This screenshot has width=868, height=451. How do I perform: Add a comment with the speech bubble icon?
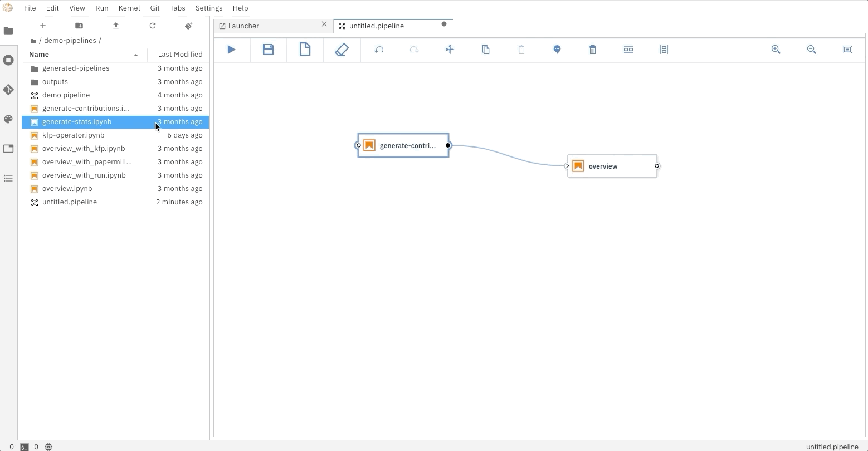click(x=557, y=50)
